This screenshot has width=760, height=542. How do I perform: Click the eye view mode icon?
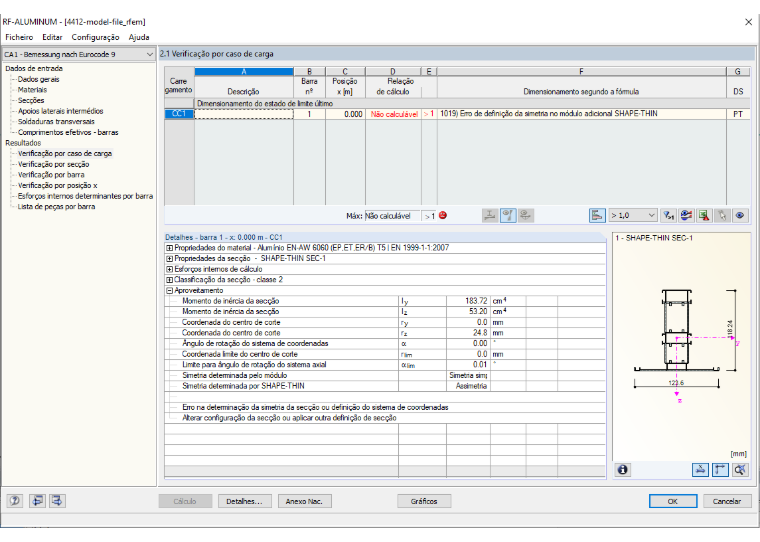740,215
